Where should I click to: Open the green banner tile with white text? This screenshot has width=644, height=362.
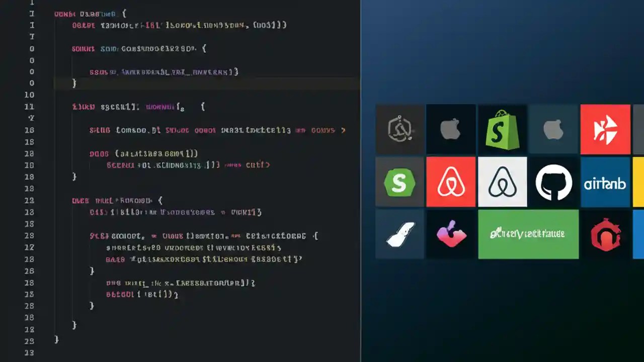[x=528, y=234]
